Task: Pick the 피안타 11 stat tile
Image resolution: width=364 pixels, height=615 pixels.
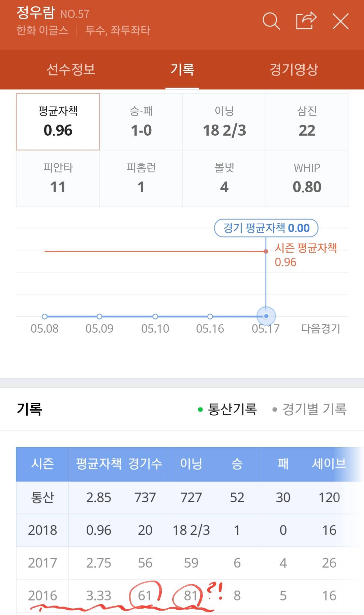Action: pos(58,178)
